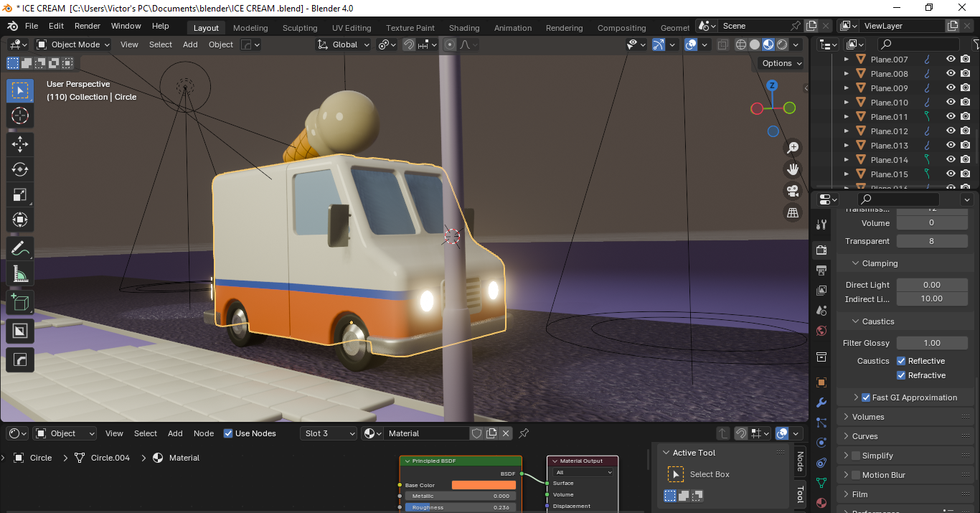Select the Select Box tool in toolbar

click(20, 91)
